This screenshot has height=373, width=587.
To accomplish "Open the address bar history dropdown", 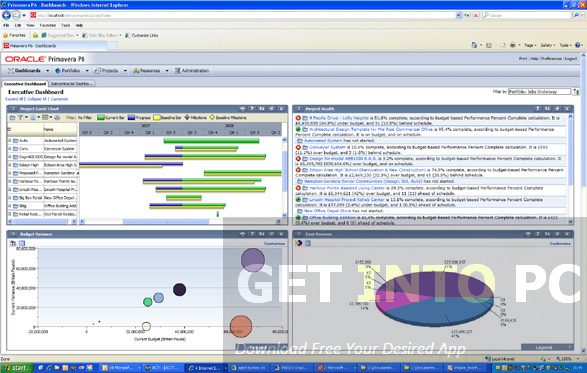I will (x=458, y=15).
